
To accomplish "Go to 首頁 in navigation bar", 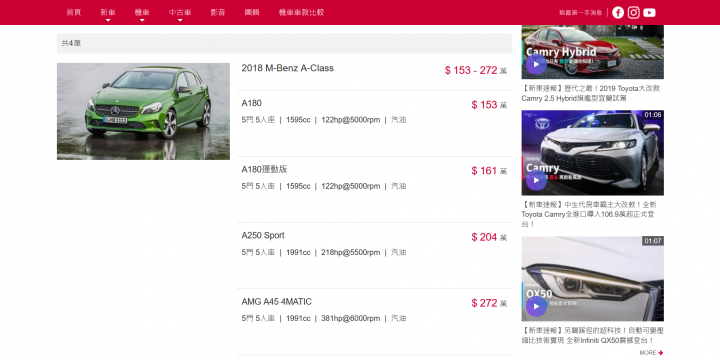I will pyautogui.click(x=73, y=12).
